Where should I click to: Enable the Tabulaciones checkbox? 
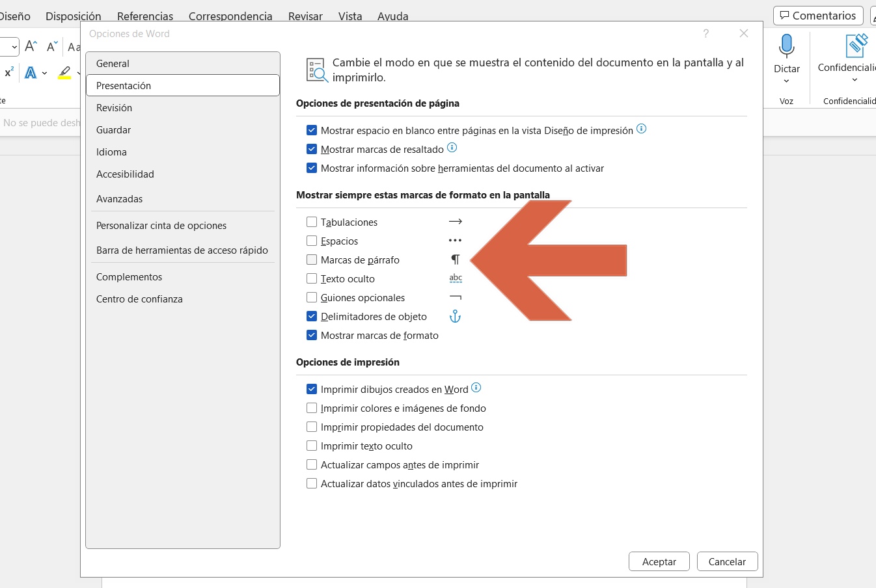tap(312, 222)
